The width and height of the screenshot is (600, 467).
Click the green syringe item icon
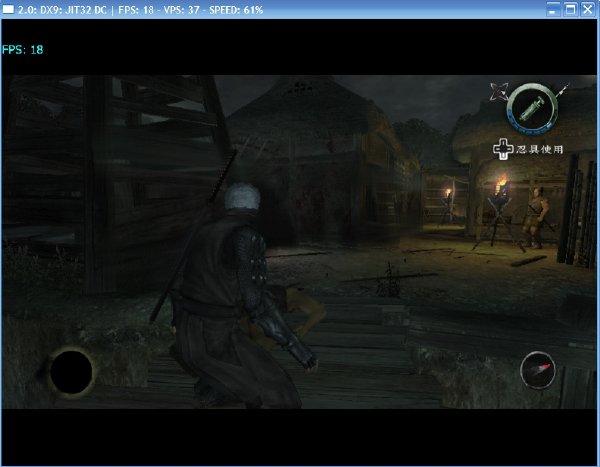pyautogui.click(x=532, y=108)
